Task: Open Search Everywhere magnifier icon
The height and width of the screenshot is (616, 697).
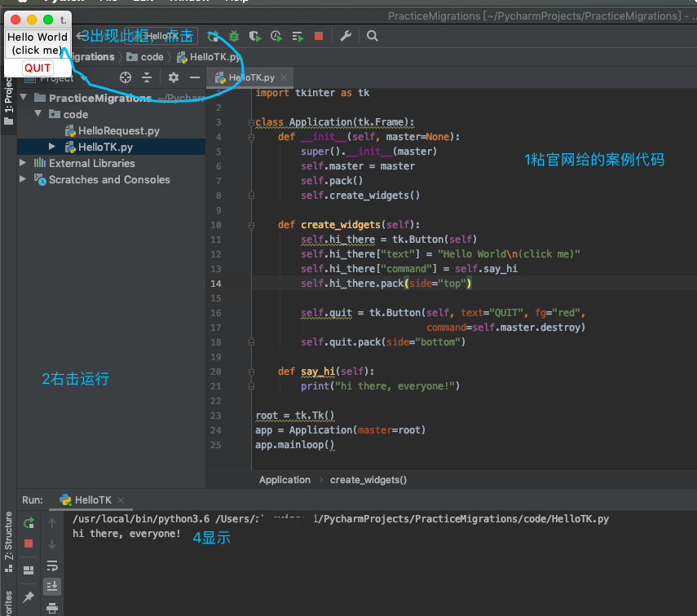Action: coord(373,36)
